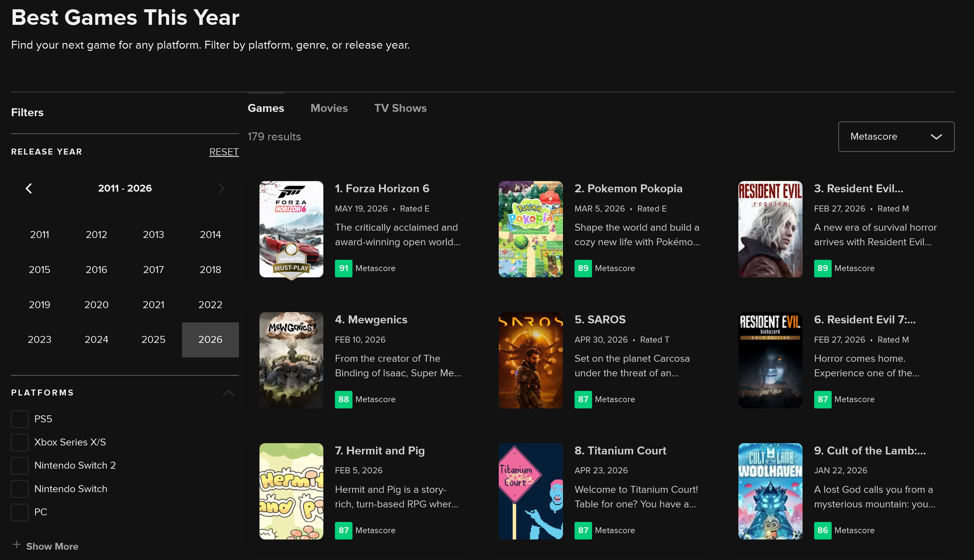
Task: Tick the PS5 platform checkbox
Action: (x=20, y=419)
